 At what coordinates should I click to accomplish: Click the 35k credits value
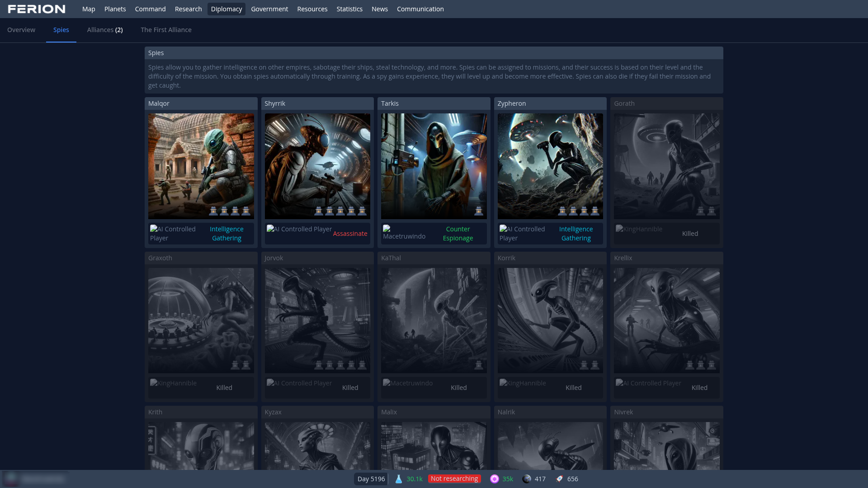tap(508, 479)
